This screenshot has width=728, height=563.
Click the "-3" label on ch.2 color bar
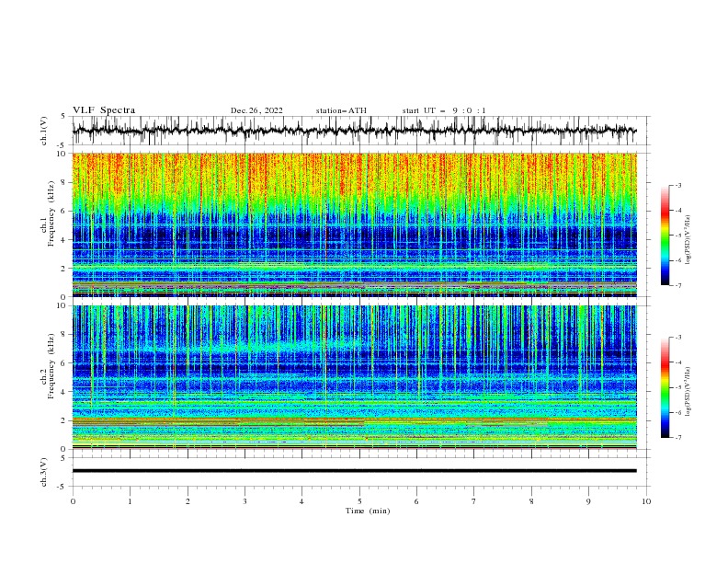coord(678,338)
